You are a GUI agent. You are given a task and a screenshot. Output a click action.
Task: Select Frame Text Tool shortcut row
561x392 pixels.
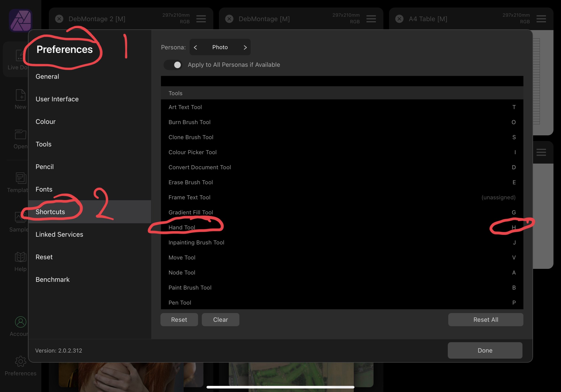pos(342,197)
